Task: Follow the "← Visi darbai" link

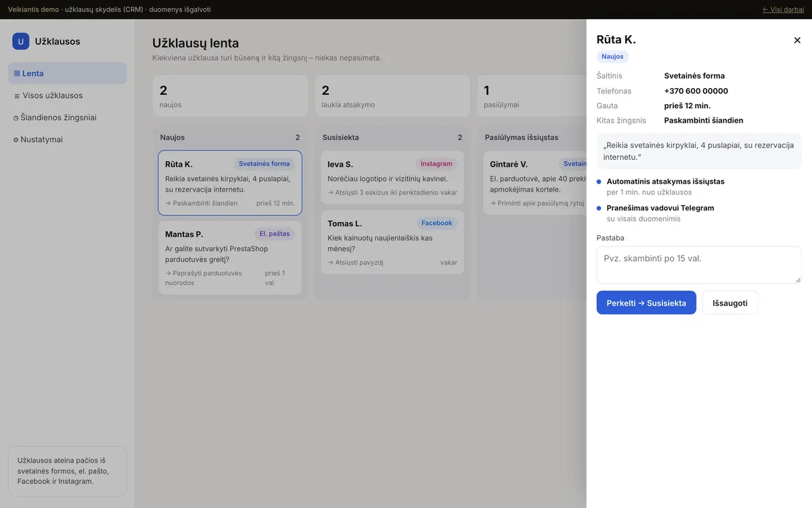Action: click(783, 9)
